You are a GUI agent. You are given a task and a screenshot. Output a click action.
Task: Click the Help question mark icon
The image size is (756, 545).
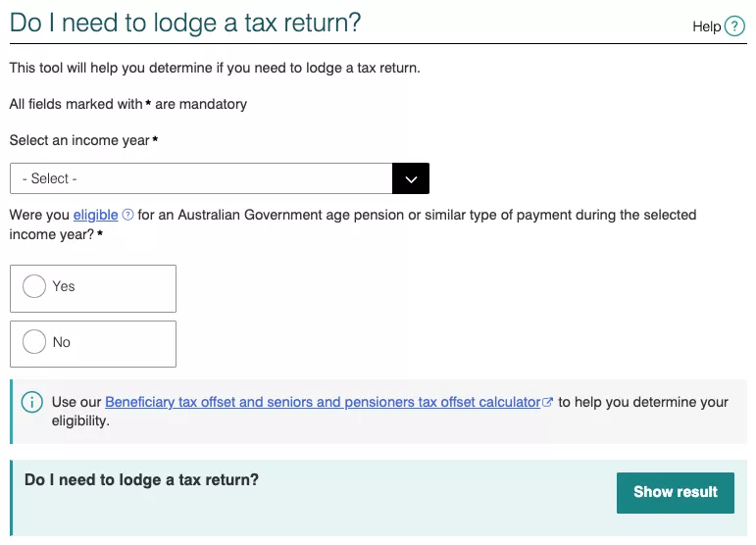(x=734, y=26)
